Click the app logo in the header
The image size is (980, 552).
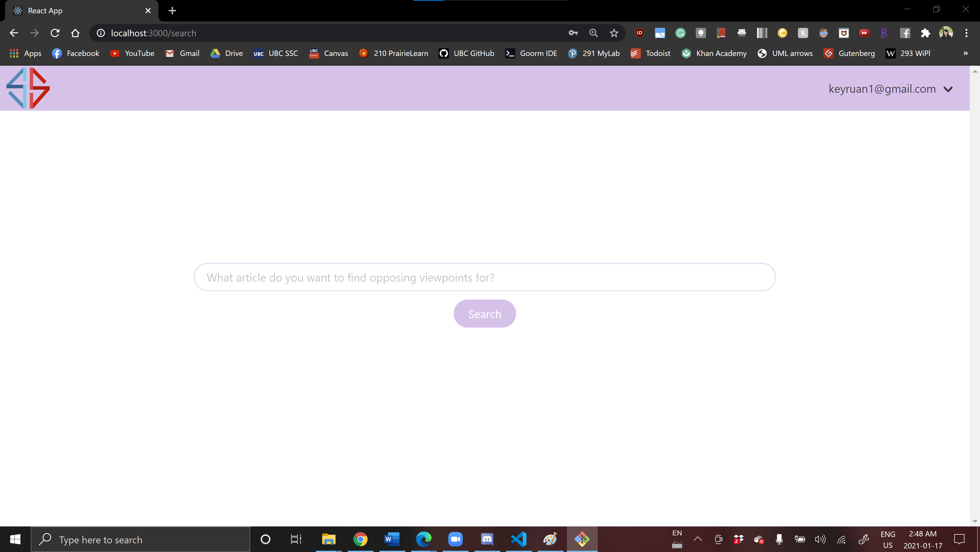click(x=28, y=88)
